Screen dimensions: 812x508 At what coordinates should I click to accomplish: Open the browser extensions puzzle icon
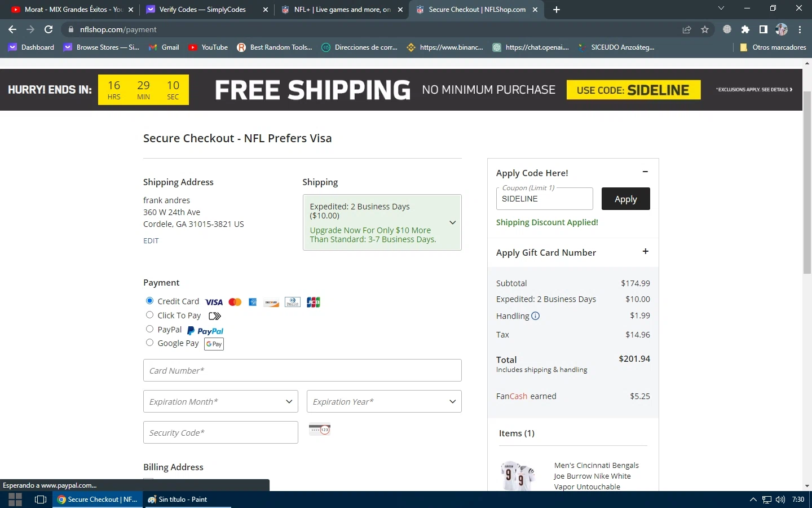tap(745, 29)
